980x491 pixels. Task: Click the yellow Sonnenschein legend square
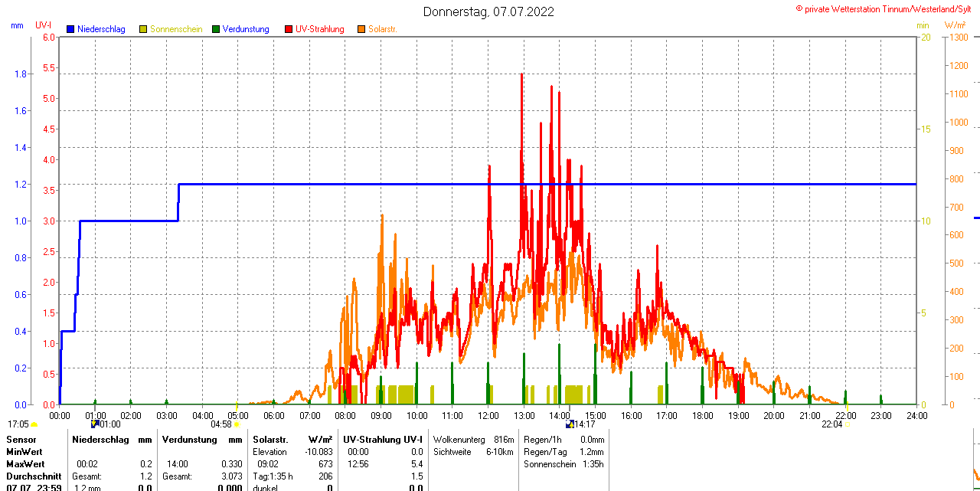point(143,29)
